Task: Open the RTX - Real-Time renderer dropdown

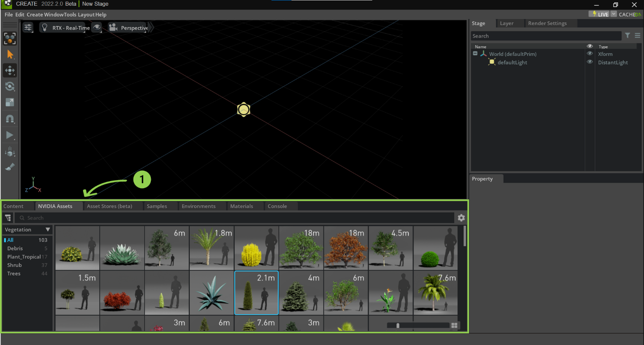Action: coord(71,28)
